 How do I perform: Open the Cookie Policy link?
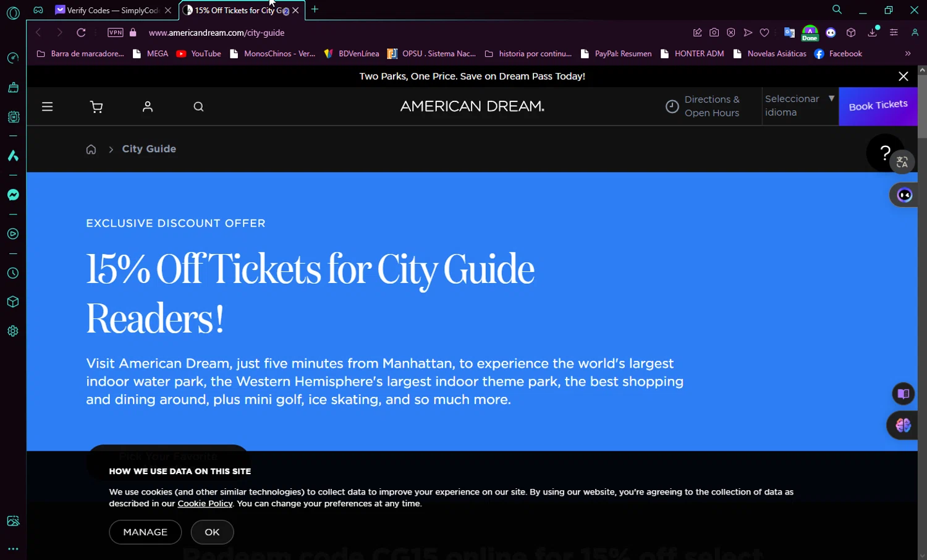tap(205, 504)
